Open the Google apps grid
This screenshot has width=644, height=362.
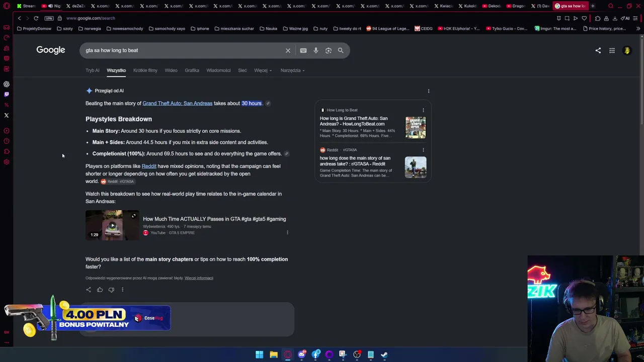612,50
